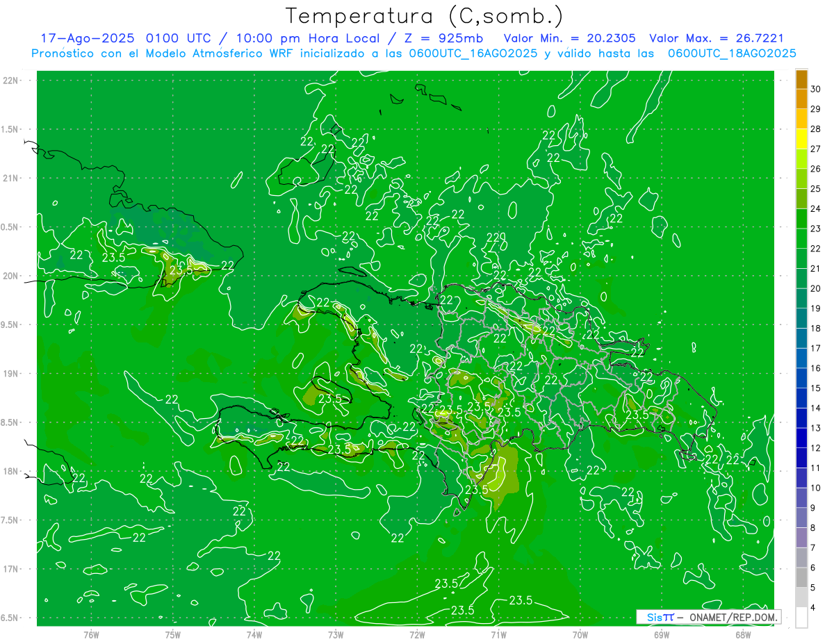
Task: Click the '70W' longitude axis label
Action: (580, 635)
